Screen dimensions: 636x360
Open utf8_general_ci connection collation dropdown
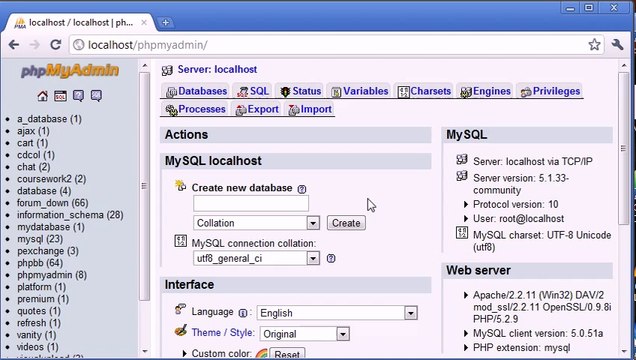(256, 258)
